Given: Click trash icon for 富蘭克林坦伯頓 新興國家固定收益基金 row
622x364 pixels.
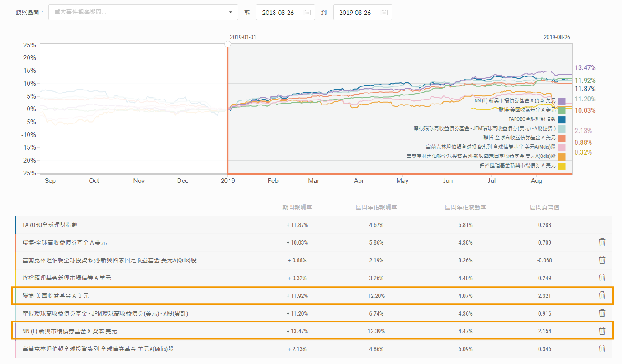Looking at the screenshot, I should click(602, 260).
